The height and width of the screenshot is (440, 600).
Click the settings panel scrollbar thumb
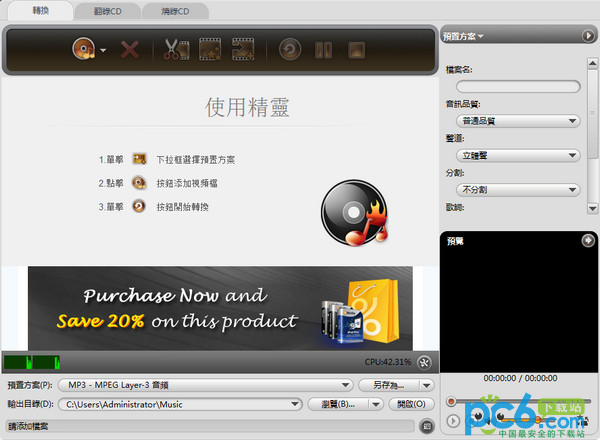(x=593, y=113)
